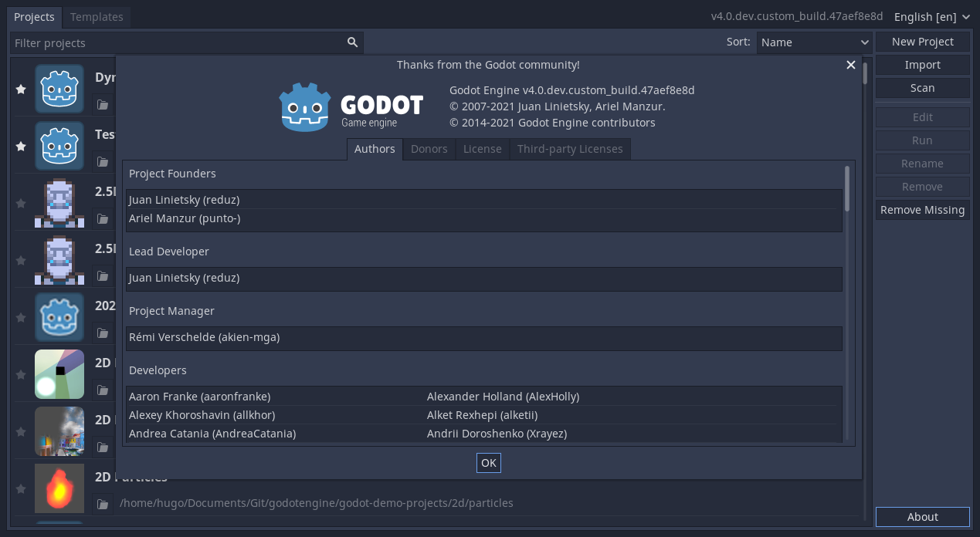Viewport: 980px width, 537px height.
Task: Click the Import button
Action: (x=923, y=65)
